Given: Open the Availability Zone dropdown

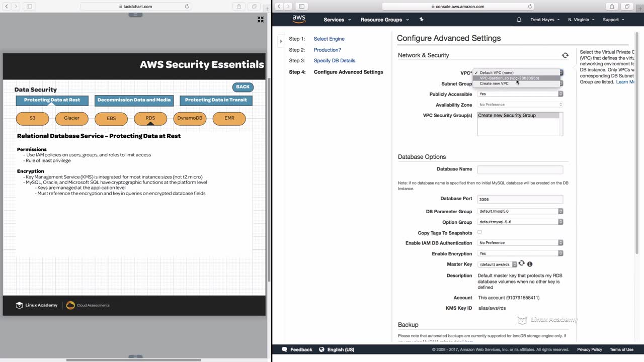Looking at the screenshot, I should 520,105.
